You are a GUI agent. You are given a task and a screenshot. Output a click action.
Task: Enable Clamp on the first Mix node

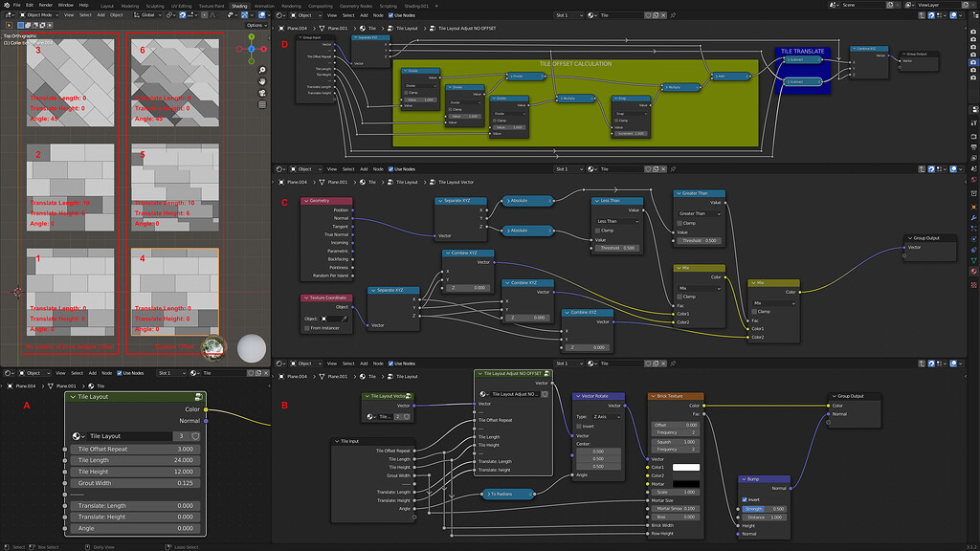679,297
